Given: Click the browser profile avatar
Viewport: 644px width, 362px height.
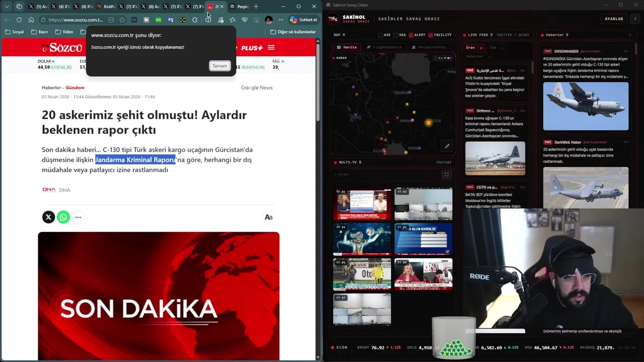Looking at the screenshot, I should click(x=269, y=20).
